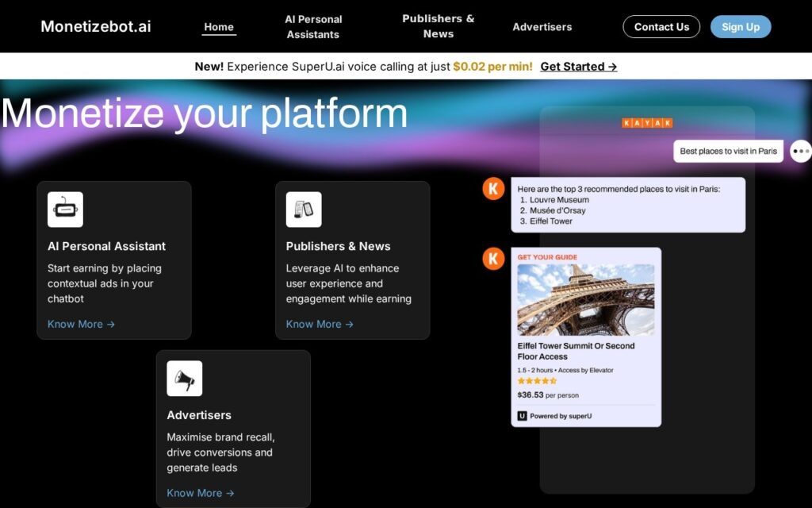
Task: Open Publishers & News nav item
Action: click(438, 26)
